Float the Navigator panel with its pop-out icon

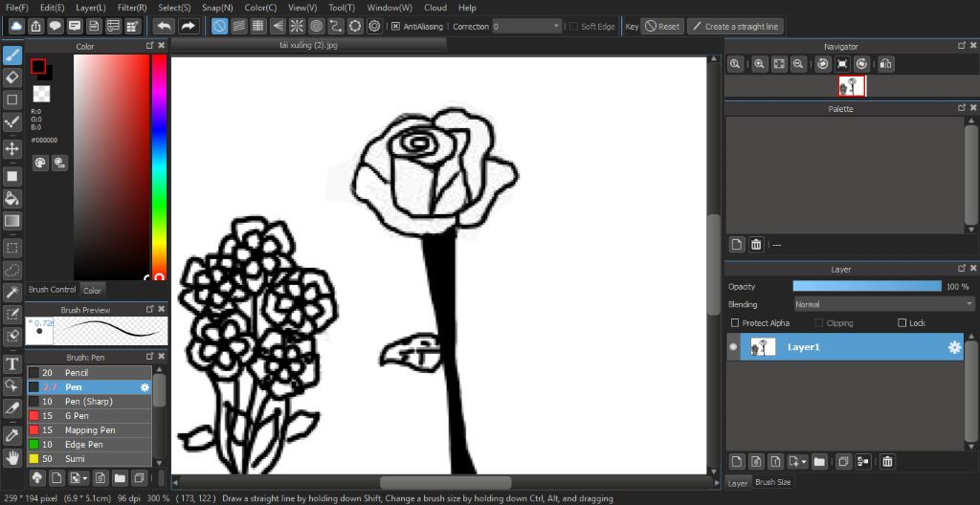962,46
